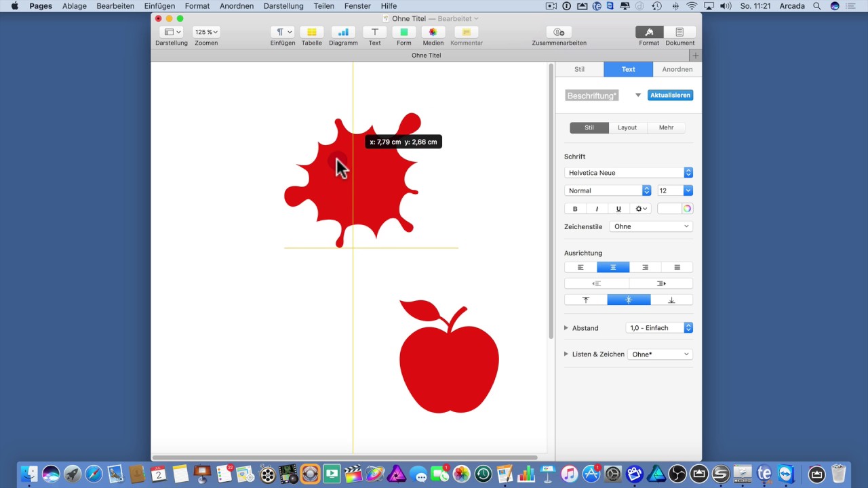This screenshot has width=868, height=488.
Task: Open the Ablage menu
Action: pos(75,6)
